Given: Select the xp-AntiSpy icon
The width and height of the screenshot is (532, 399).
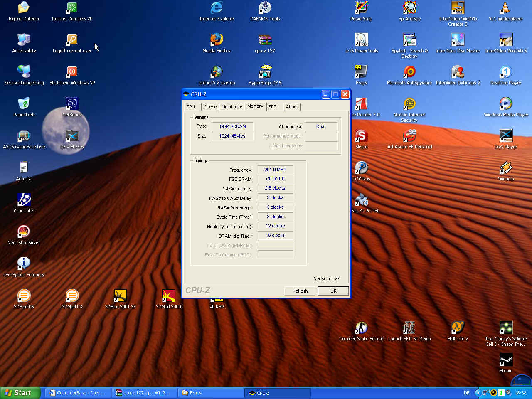Looking at the screenshot, I should (x=409, y=11).
